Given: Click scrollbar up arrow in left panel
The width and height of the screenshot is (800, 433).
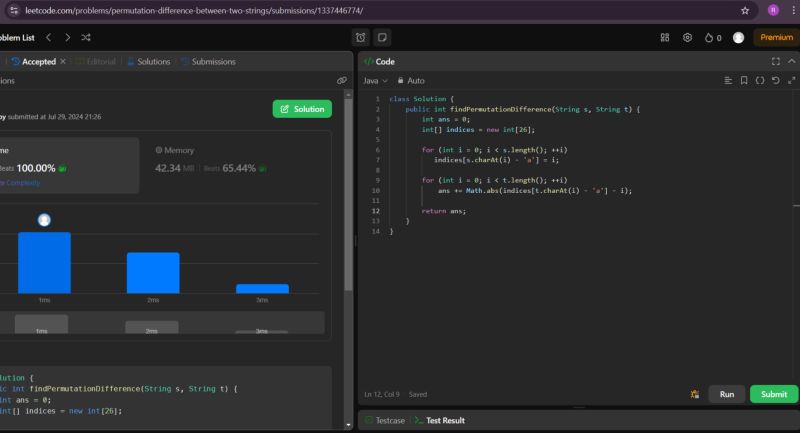Looking at the screenshot, I should (x=348, y=94).
